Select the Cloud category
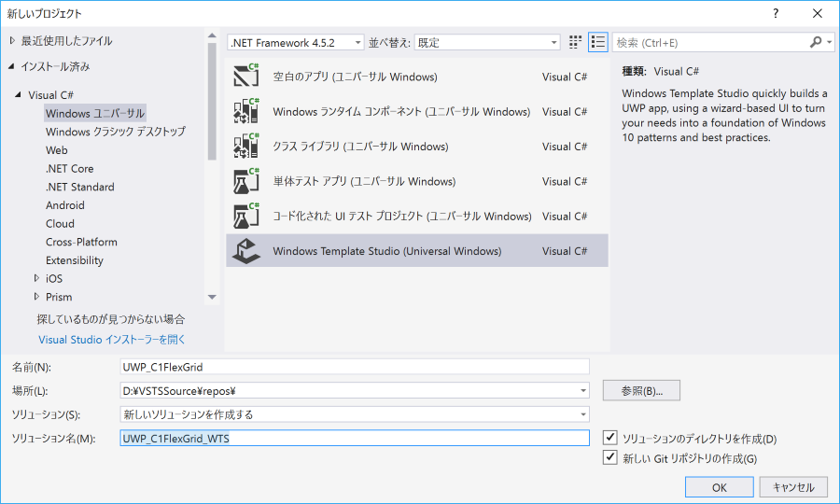Screen dimensions: 840x504 coord(60,223)
